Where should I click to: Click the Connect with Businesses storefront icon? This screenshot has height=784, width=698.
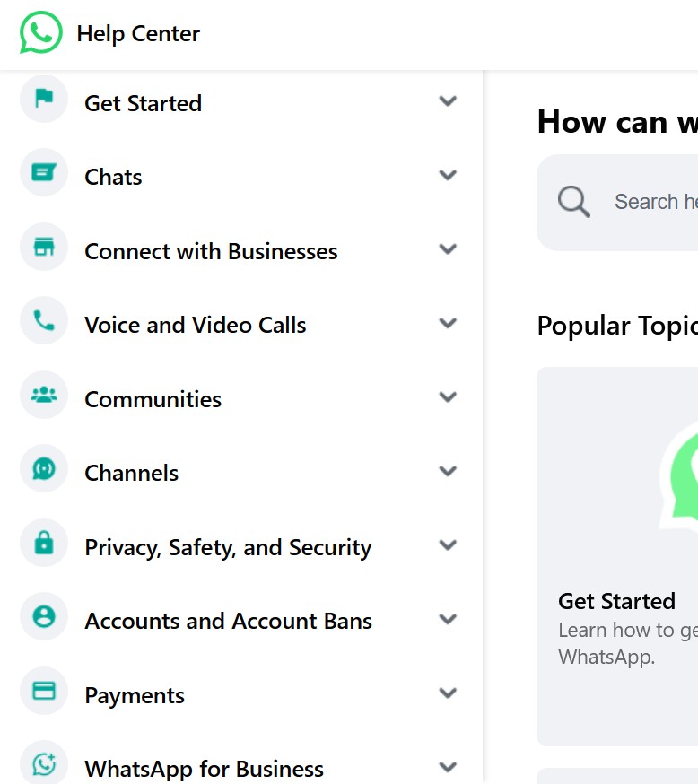point(44,248)
